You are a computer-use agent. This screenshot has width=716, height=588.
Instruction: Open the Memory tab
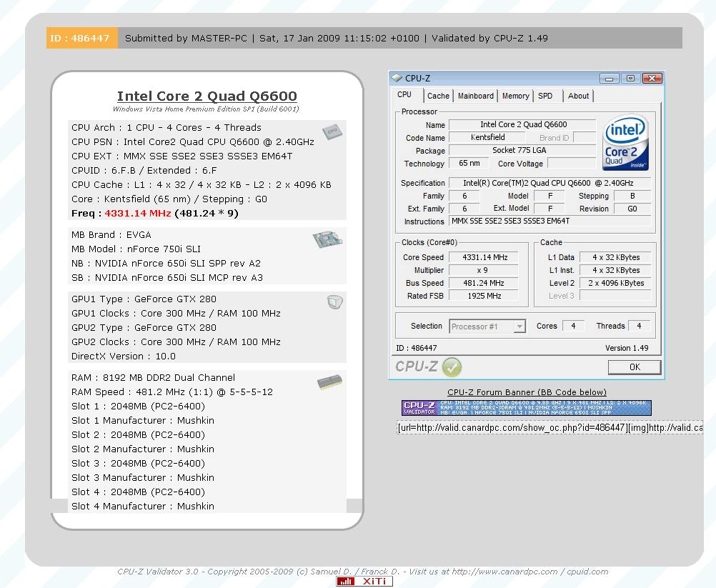515,96
